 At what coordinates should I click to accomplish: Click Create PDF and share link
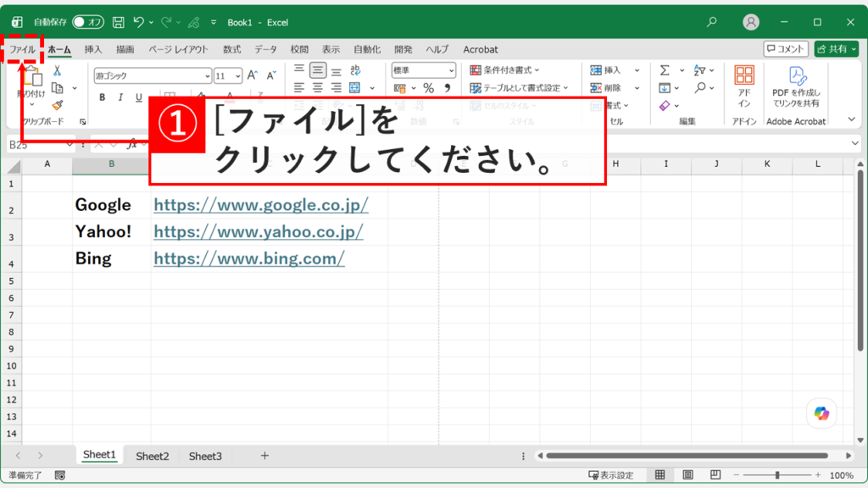pyautogui.click(x=796, y=87)
